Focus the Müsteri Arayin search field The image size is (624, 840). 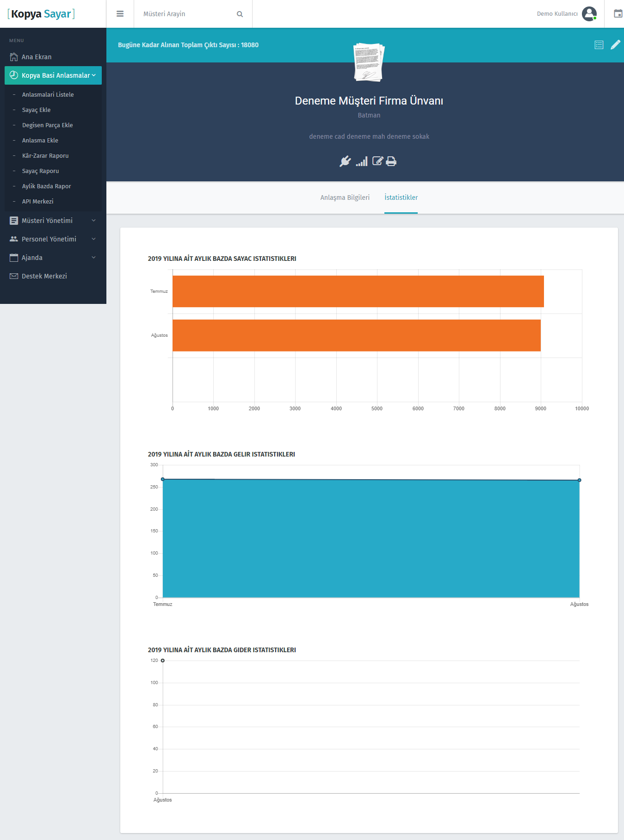pyautogui.click(x=187, y=14)
